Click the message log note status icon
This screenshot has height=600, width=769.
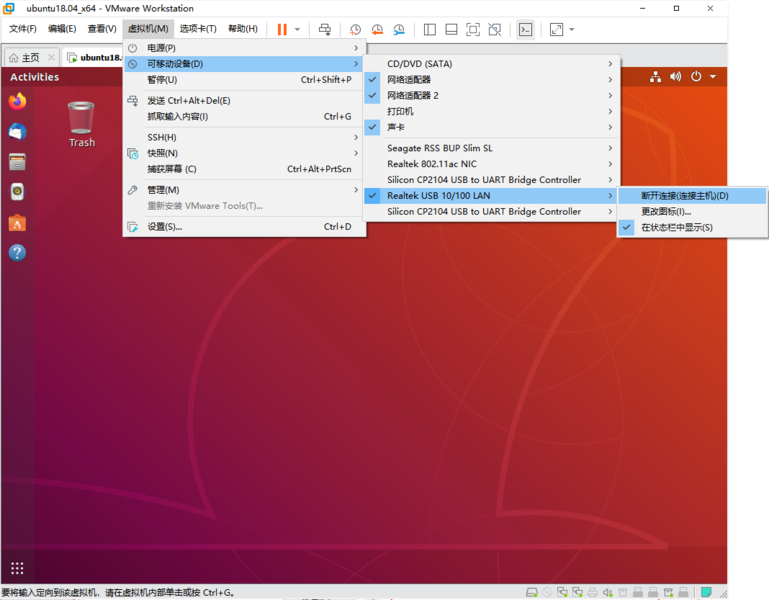706,592
